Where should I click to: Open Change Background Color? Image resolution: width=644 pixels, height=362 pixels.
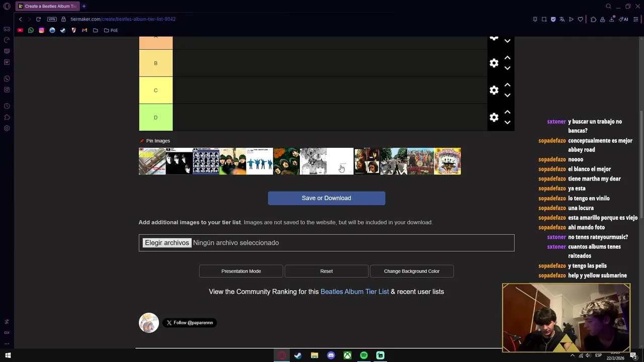click(x=412, y=271)
